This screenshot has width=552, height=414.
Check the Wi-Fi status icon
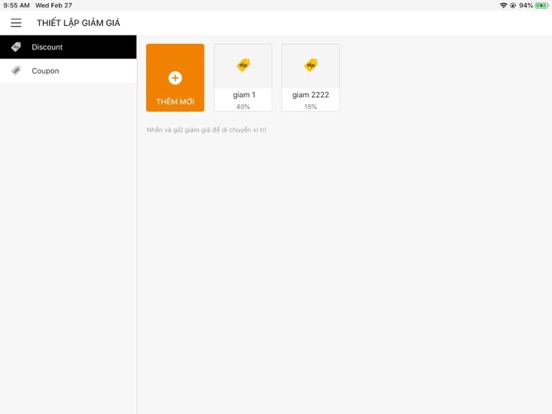(x=503, y=5)
